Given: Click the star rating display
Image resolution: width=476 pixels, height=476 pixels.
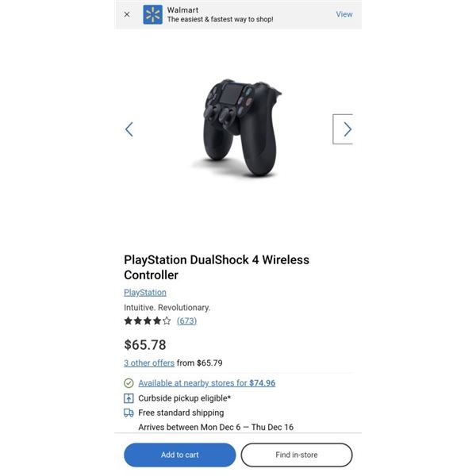Looking at the screenshot, I should click(148, 321).
